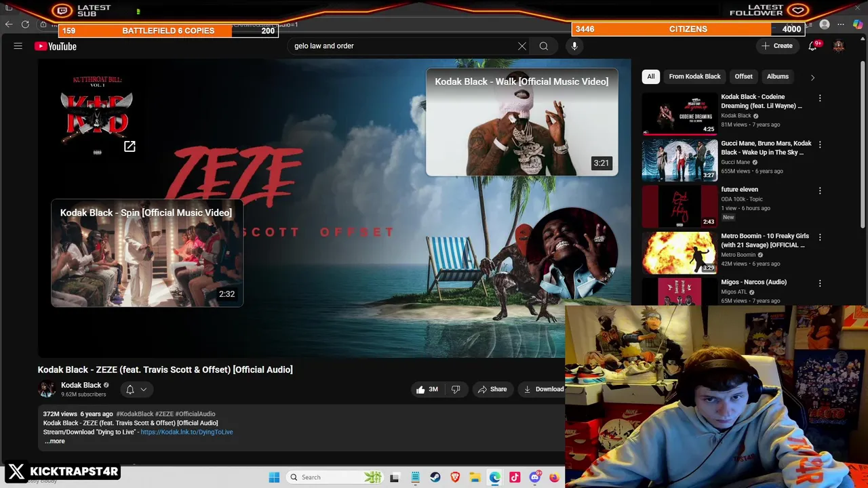
Task: Open options menu for Wake Up in The Sky
Action: pos(820,144)
